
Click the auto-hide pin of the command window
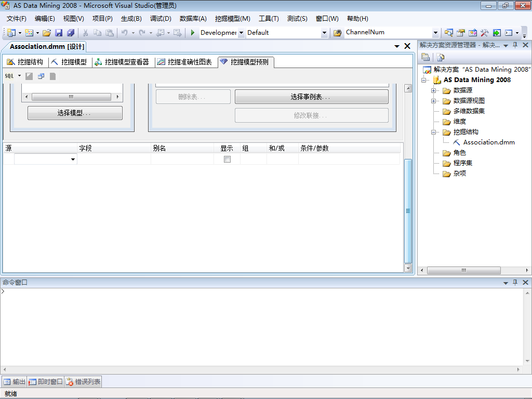point(515,282)
